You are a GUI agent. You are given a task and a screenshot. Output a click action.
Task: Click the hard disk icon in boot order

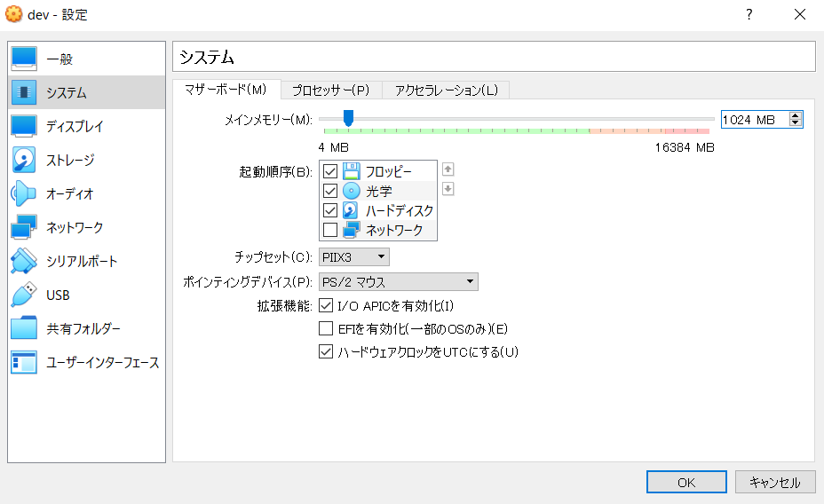pos(351,210)
